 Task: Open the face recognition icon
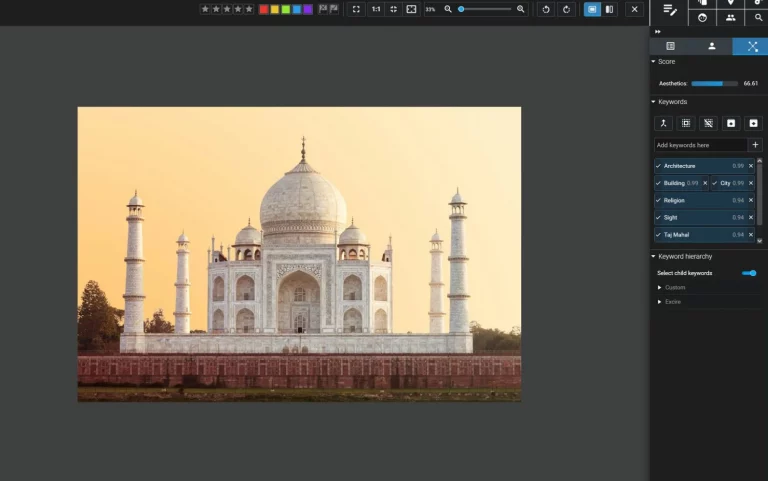[x=702, y=18]
